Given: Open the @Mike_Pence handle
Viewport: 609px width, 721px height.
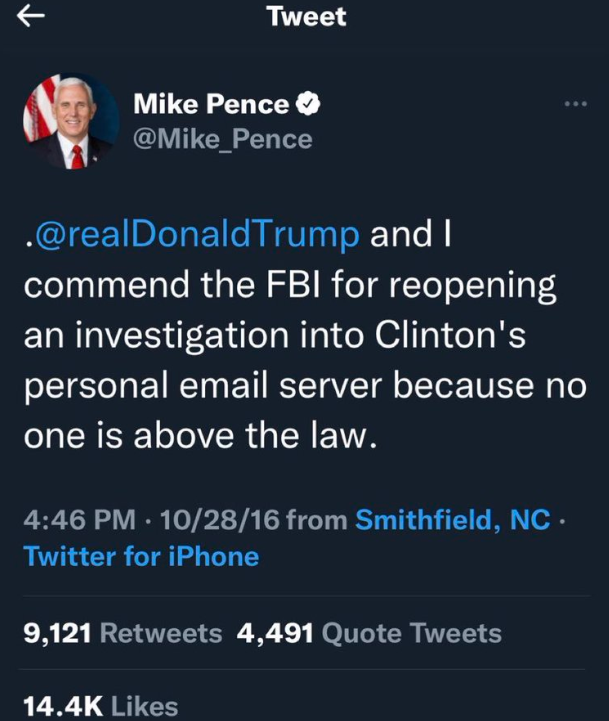Looking at the screenshot, I should [x=223, y=139].
